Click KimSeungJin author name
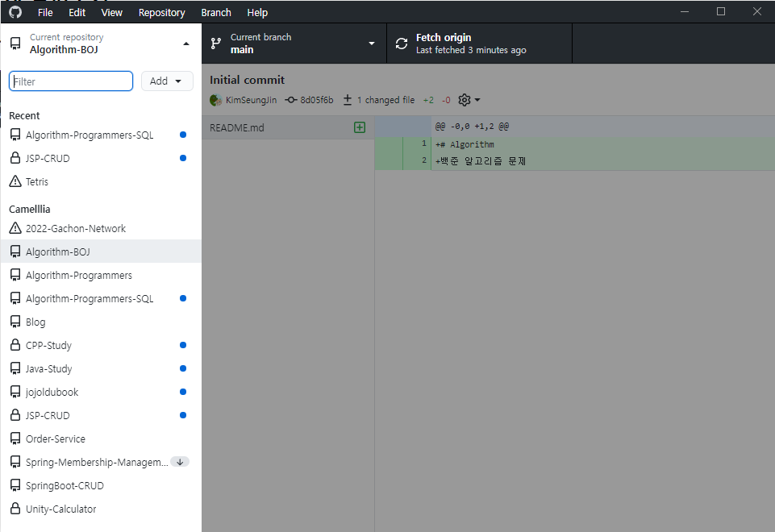The image size is (775, 532). 251,100
